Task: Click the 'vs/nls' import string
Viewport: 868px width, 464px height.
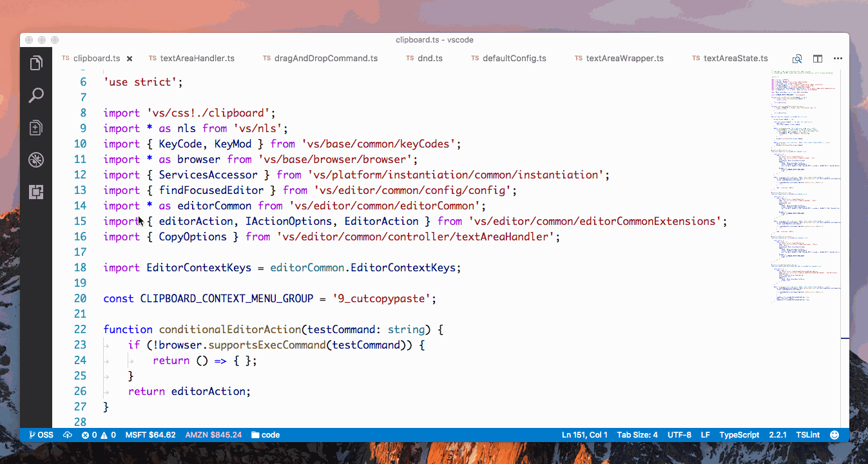Action: point(257,128)
